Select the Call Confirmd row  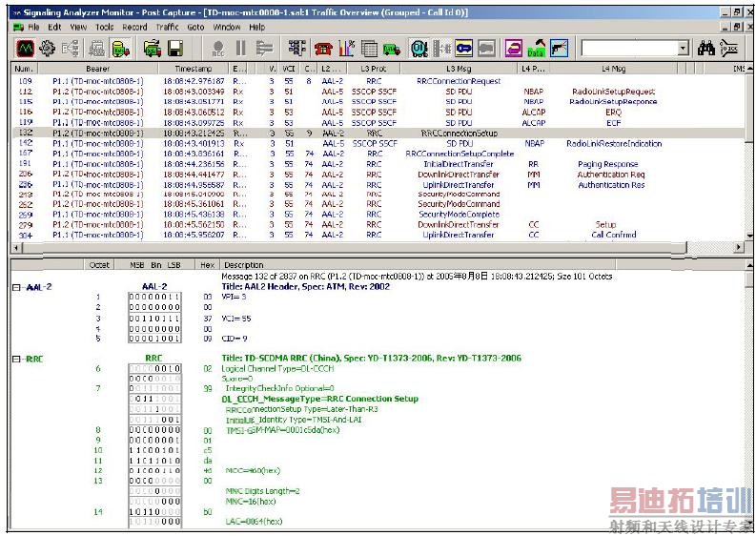378,235
